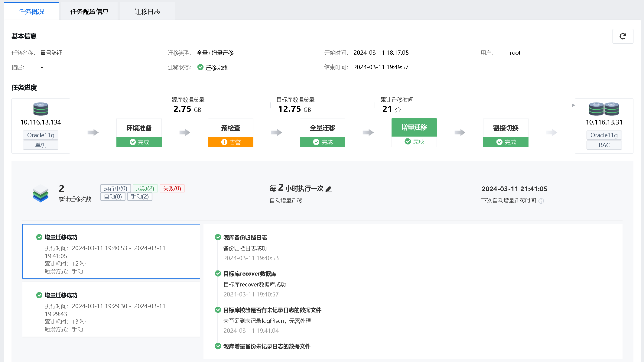Click check icon for 目标库校验 unlogged files step
Image resolution: width=644 pixels, height=362 pixels.
(218, 310)
